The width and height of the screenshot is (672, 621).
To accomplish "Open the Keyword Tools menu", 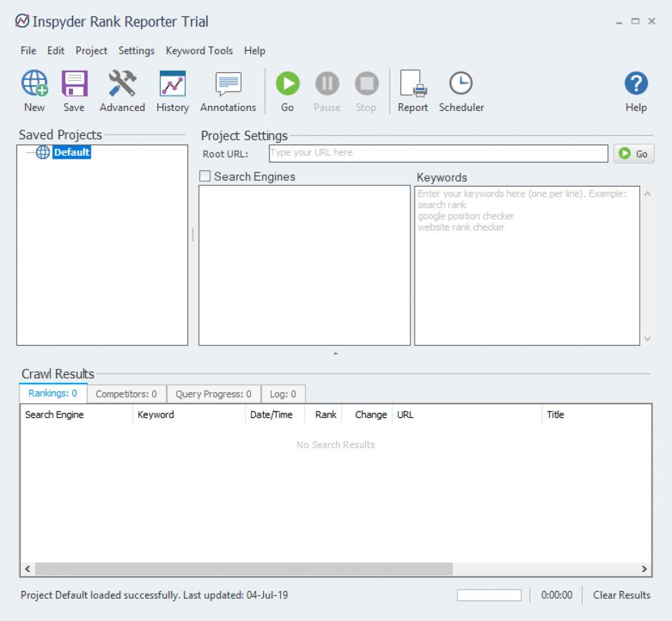I will [199, 51].
